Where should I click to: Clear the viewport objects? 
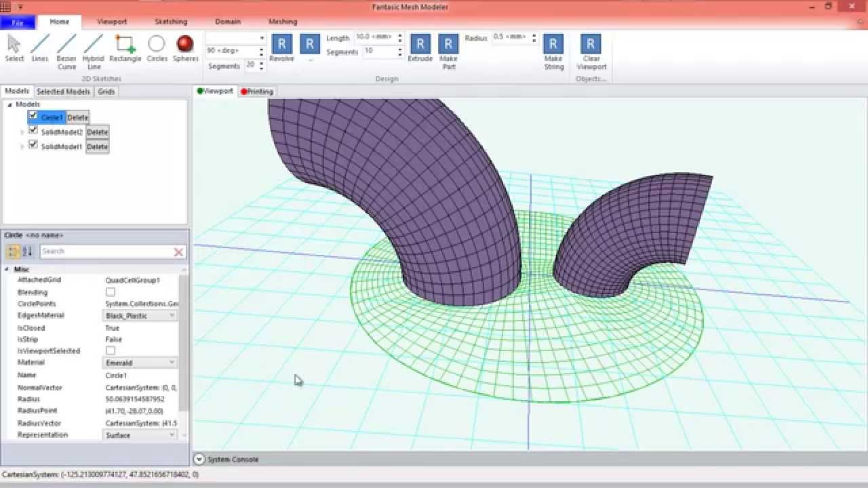pyautogui.click(x=591, y=51)
